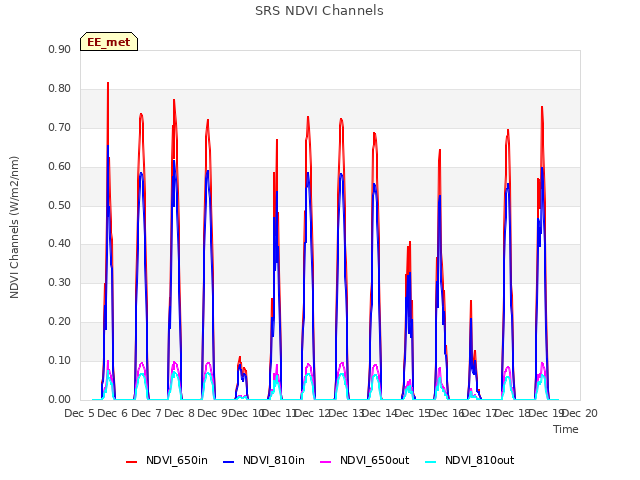
Task: Click the Dec 8 x-axis tick label
Action: (179, 413)
